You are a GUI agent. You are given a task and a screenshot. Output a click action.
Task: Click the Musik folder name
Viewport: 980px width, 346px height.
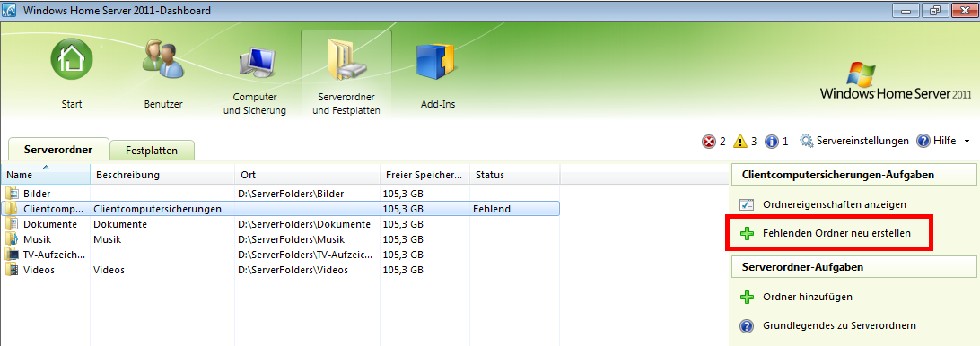pyautogui.click(x=37, y=239)
